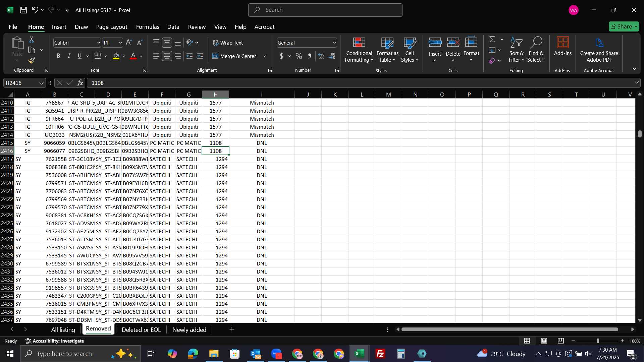Image resolution: width=644 pixels, height=362 pixels.
Task: Click Insert cells icon
Action: click(435, 43)
